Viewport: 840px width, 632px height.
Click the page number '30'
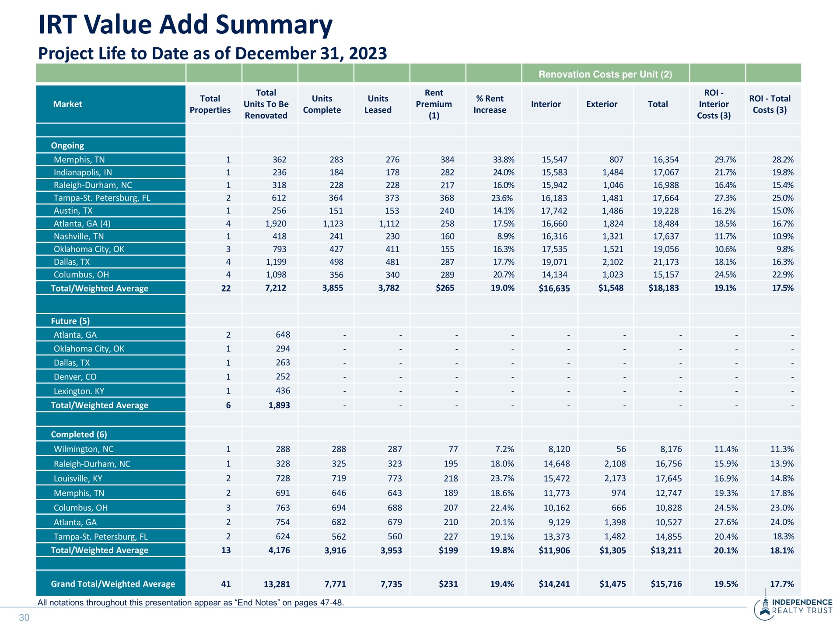point(24,618)
